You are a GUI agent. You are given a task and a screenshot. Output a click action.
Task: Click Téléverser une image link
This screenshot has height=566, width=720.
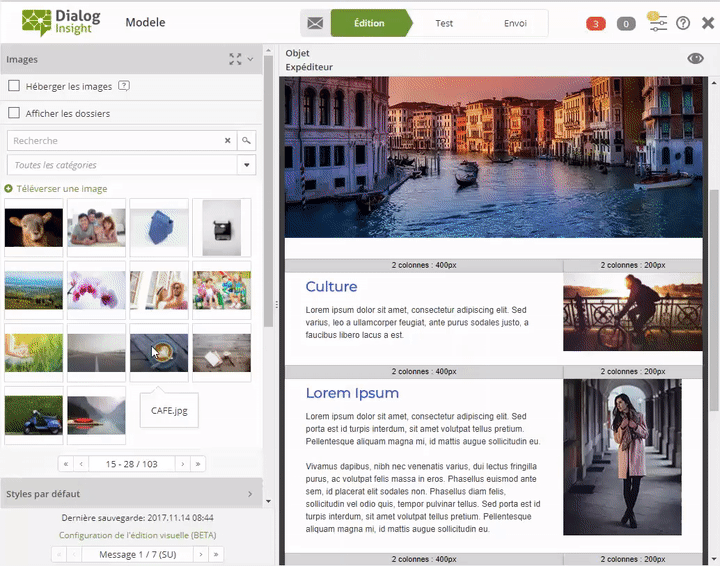click(x=62, y=189)
